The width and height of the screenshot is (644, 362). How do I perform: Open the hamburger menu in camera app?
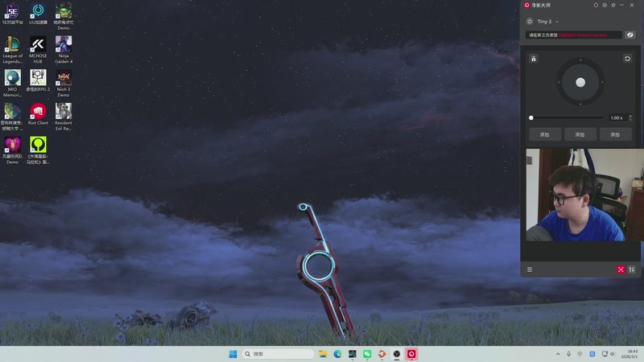pos(530,269)
